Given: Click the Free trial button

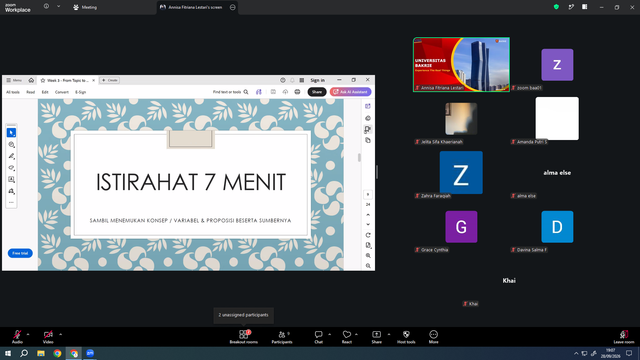Looking at the screenshot, I should click(x=20, y=253).
